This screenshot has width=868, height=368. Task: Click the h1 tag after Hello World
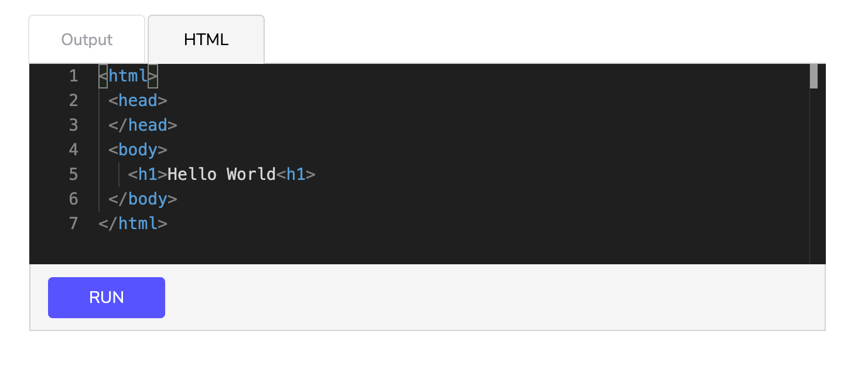click(296, 175)
